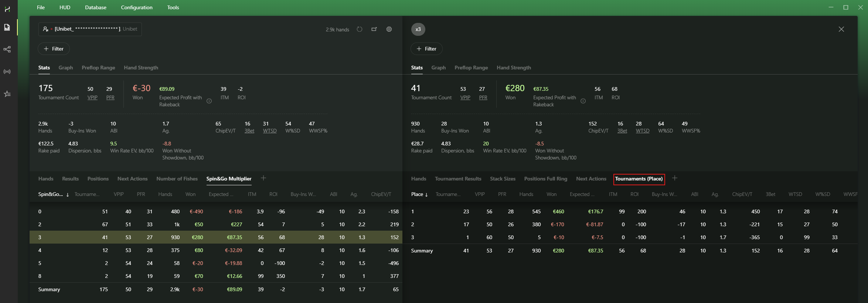This screenshot has width=868, height=303.
Task: Click the player icon beside Unibet name
Action: [45, 29]
